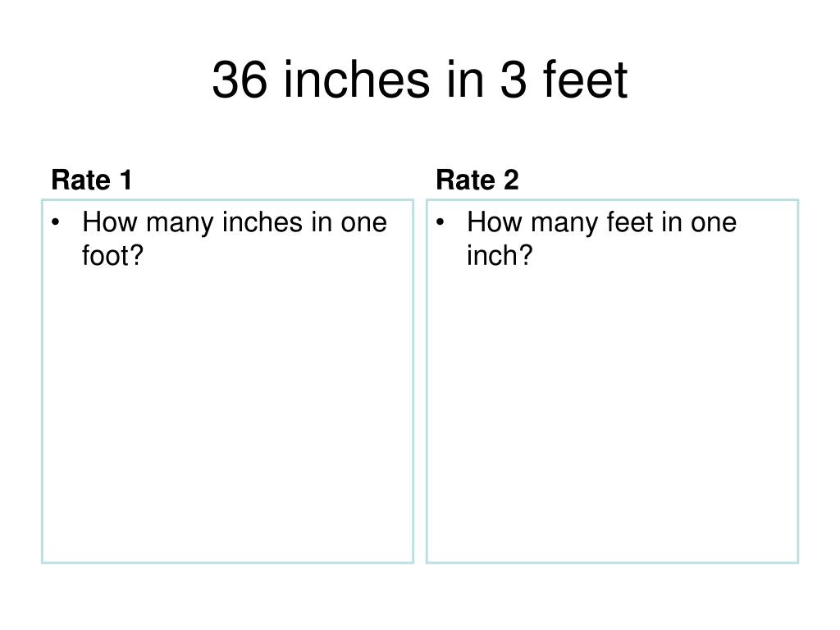Screen dimensions: 840x630
Task: Click the word "How" in the left box
Action: (x=110, y=221)
